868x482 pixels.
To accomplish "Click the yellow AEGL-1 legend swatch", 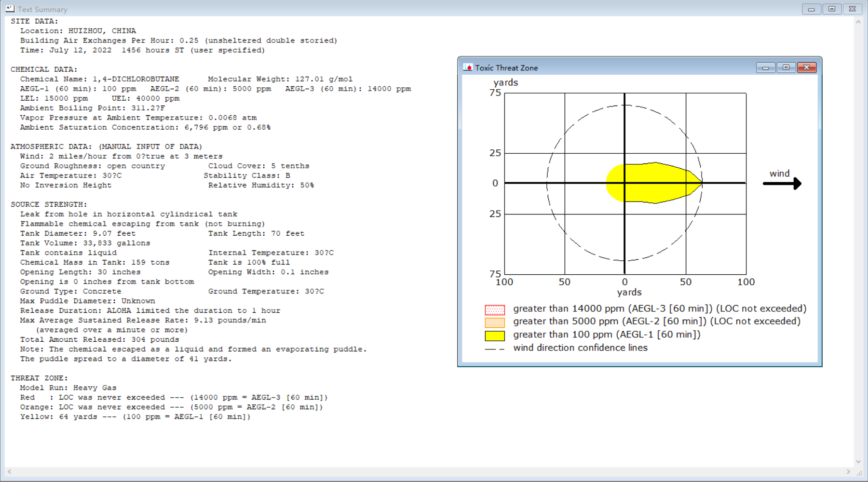I will point(495,335).
